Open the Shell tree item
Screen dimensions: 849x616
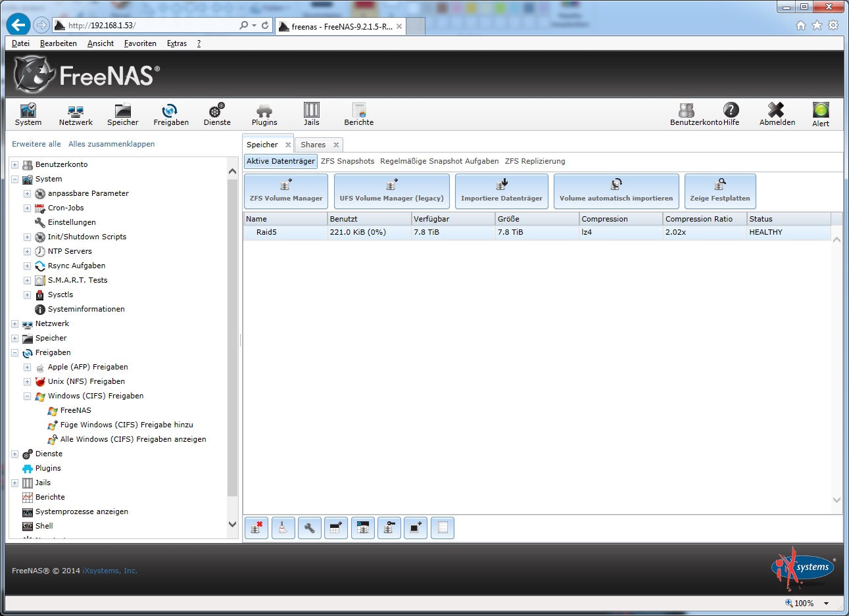click(44, 526)
